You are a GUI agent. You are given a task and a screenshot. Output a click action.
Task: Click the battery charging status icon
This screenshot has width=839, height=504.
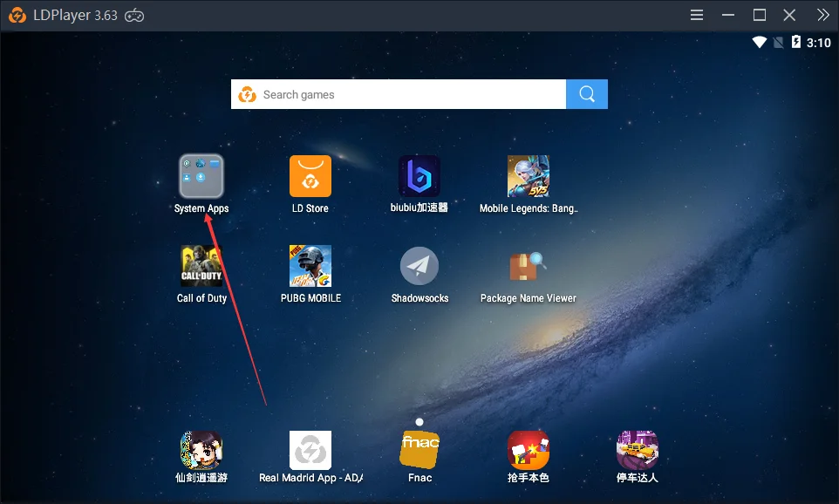tap(796, 42)
